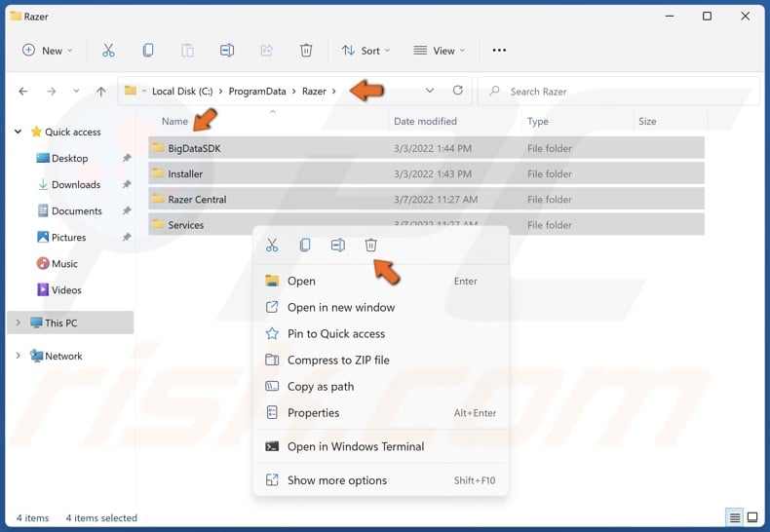The width and height of the screenshot is (770, 532).
Task: Collapse the Quick access tree
Action: click(19, 132)
